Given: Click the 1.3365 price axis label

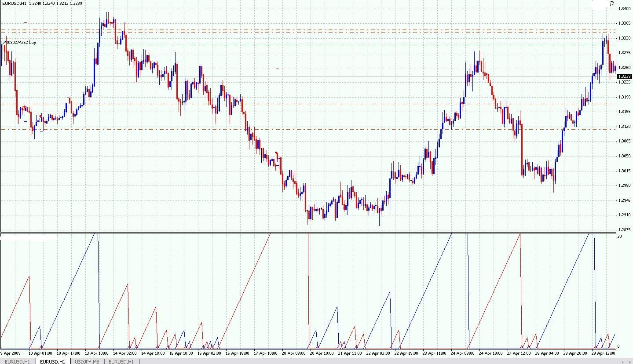Looking at the screenshot, I should (625, 23).
